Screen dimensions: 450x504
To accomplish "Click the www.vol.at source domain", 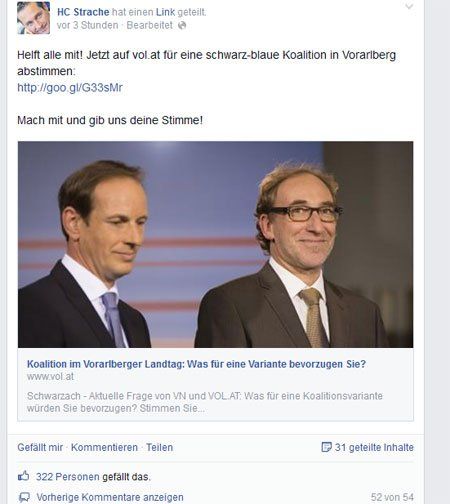I will click(50, 377).
